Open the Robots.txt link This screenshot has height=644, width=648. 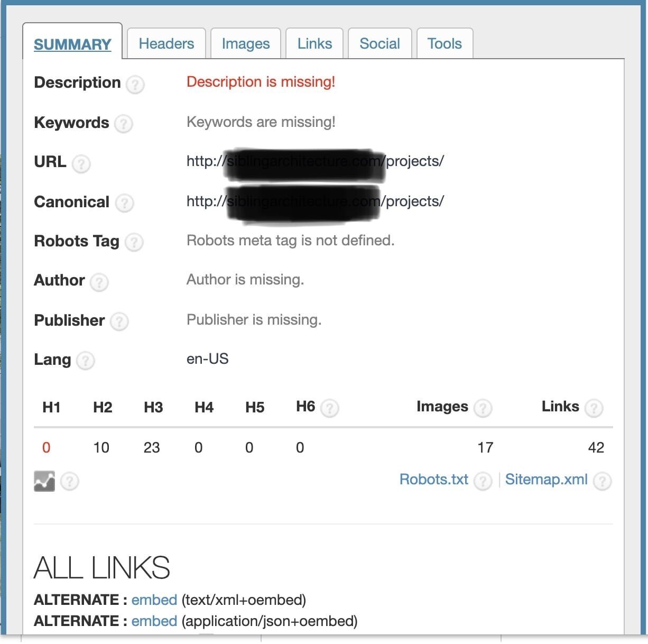434,480
